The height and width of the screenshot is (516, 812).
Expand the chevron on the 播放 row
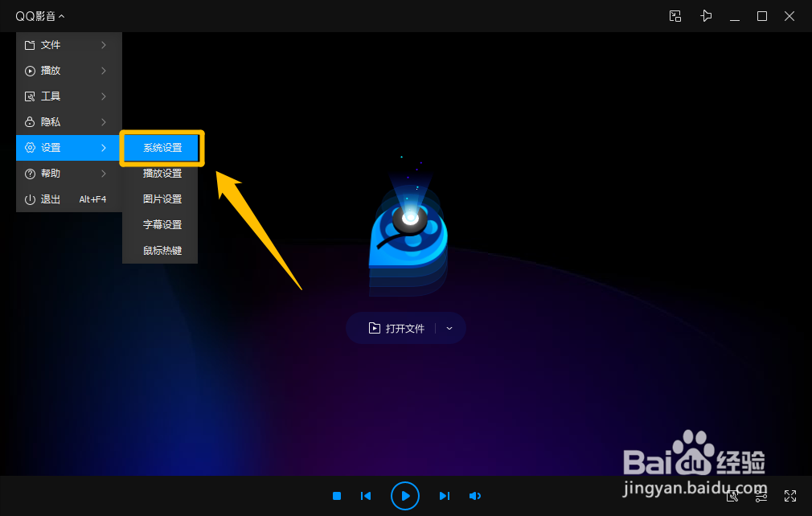104,71
